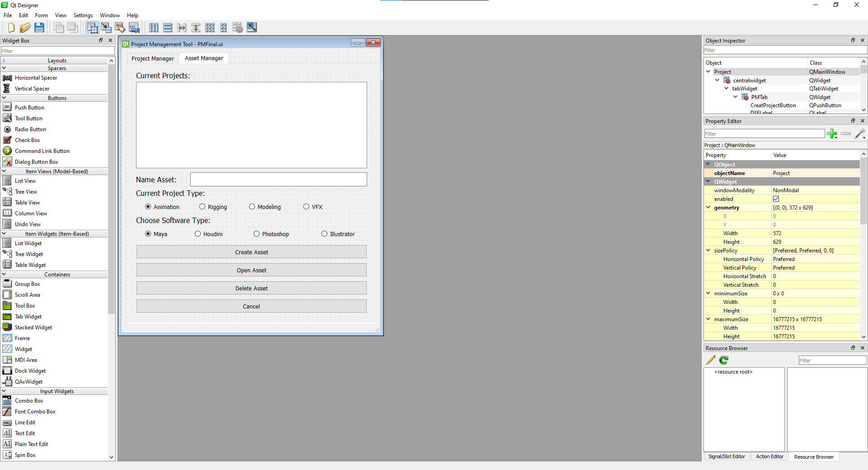Apply the Adjust Size toolbar icon
868x470 pixels.
click(252, 28)
